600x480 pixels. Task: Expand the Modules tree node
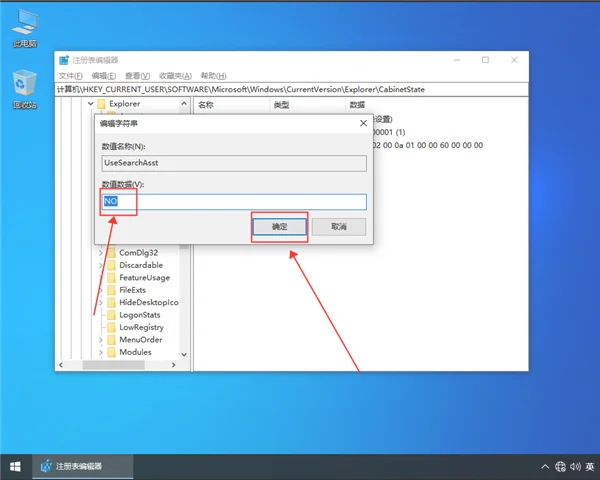(101, 352)
